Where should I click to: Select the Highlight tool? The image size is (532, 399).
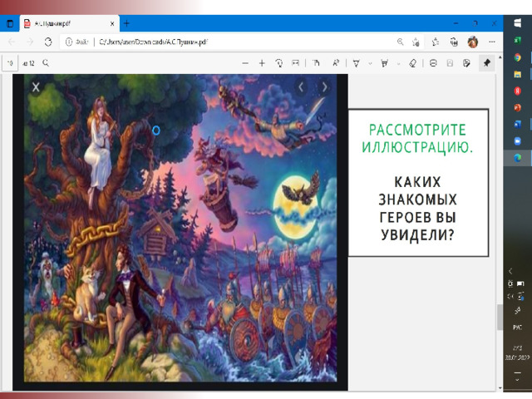pyautogui.click(x=384, y=63)
